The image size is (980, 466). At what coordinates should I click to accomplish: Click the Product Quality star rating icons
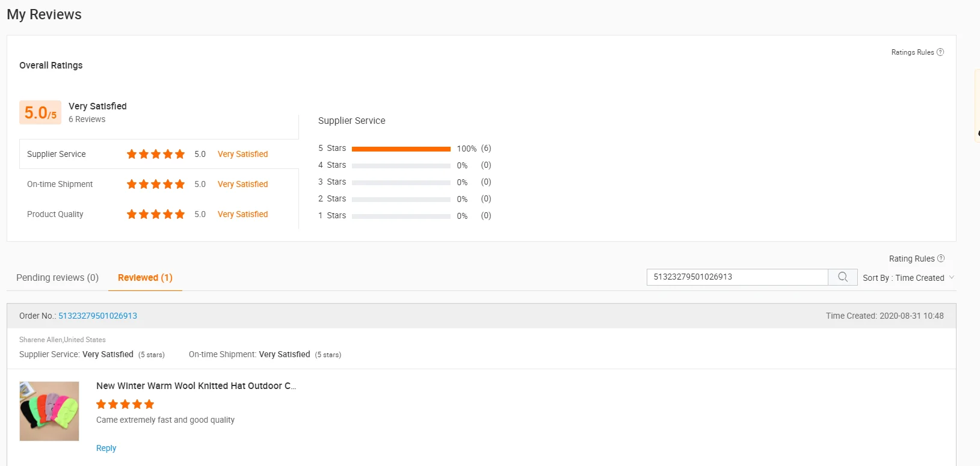tap(156, 215)
